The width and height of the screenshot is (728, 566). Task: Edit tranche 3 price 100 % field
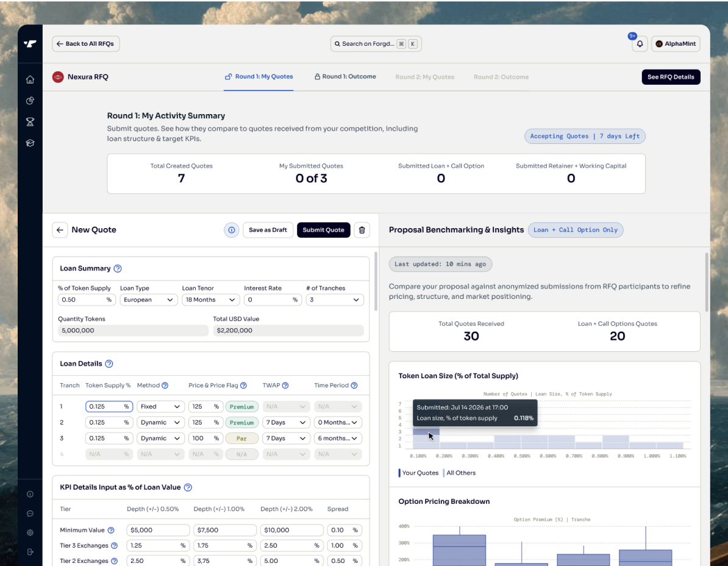[205, 439]
